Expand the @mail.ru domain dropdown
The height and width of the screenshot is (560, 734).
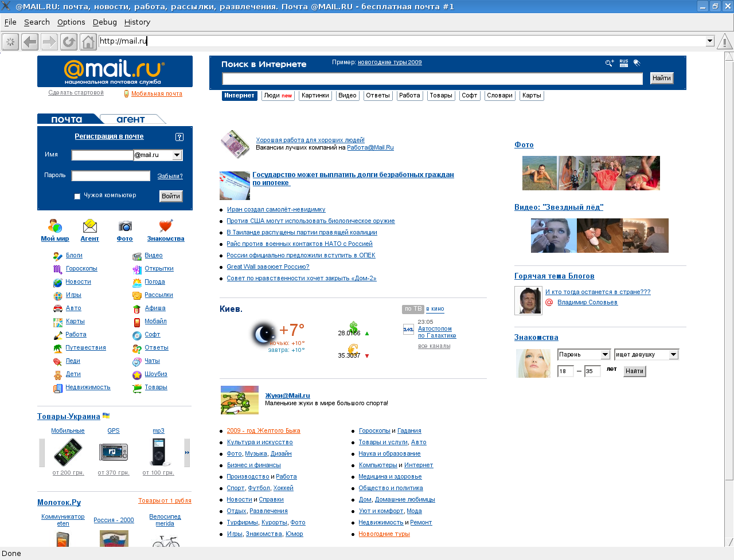point(177,155)
